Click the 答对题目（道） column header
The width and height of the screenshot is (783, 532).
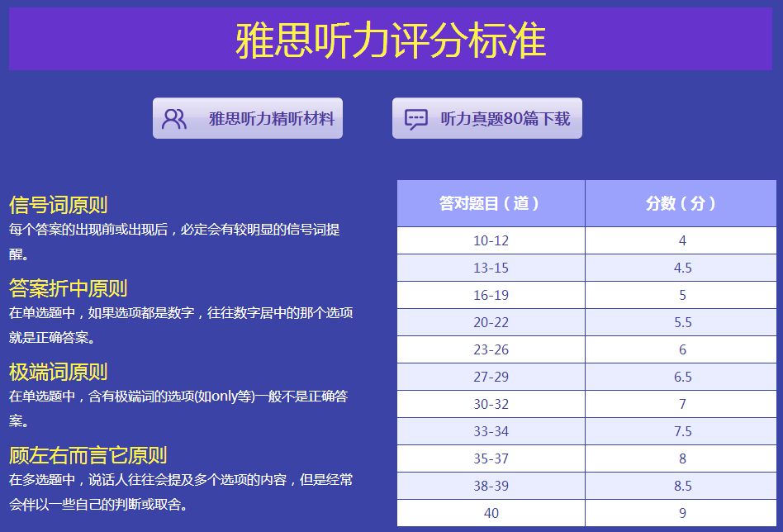[x=491, y=203]
